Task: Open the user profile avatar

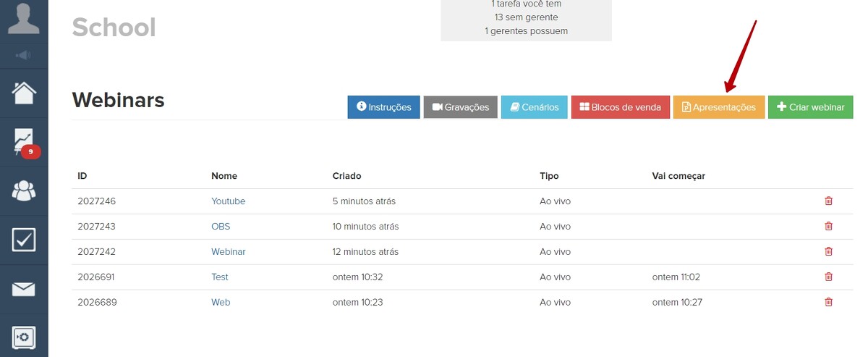Action: click(x=24, y=19)
